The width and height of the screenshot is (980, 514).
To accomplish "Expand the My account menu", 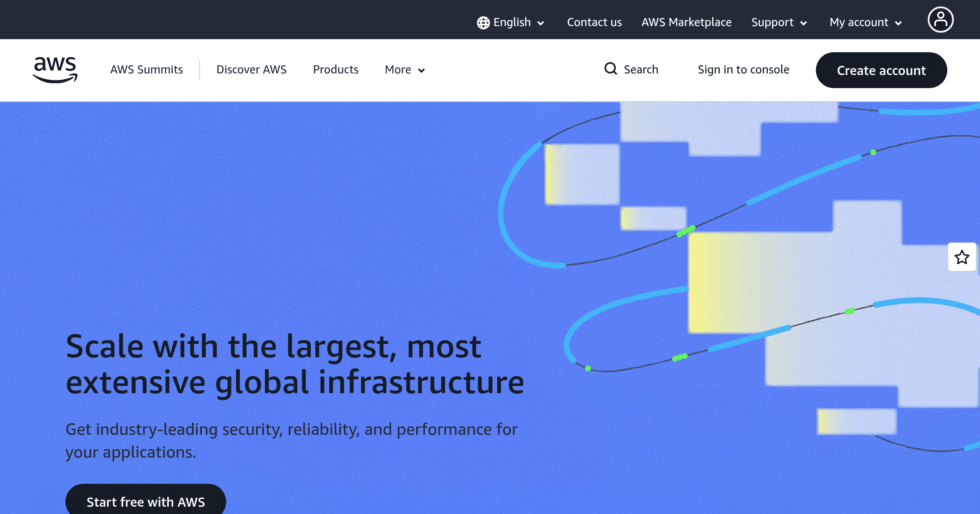I will tap(865, 22).
